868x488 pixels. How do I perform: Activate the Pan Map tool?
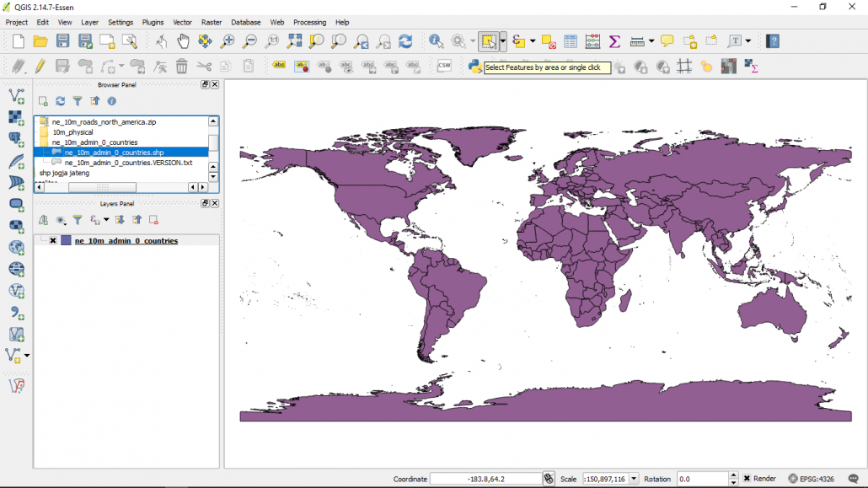(185, 40)
